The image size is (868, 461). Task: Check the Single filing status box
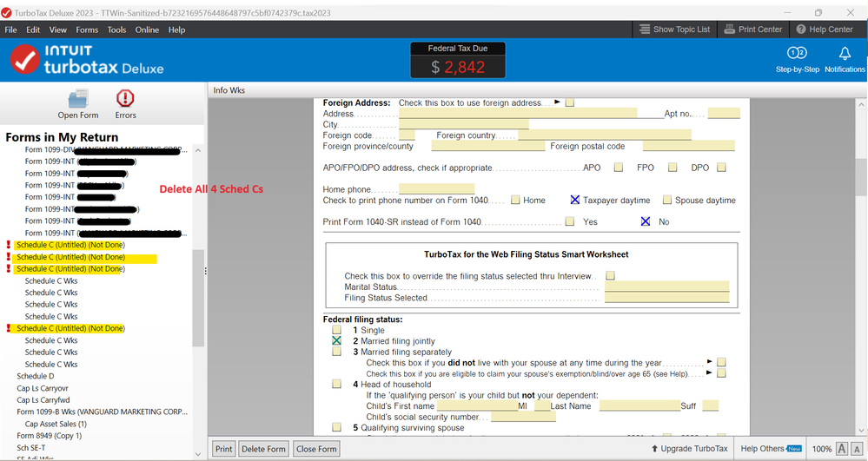click(336, 330)
